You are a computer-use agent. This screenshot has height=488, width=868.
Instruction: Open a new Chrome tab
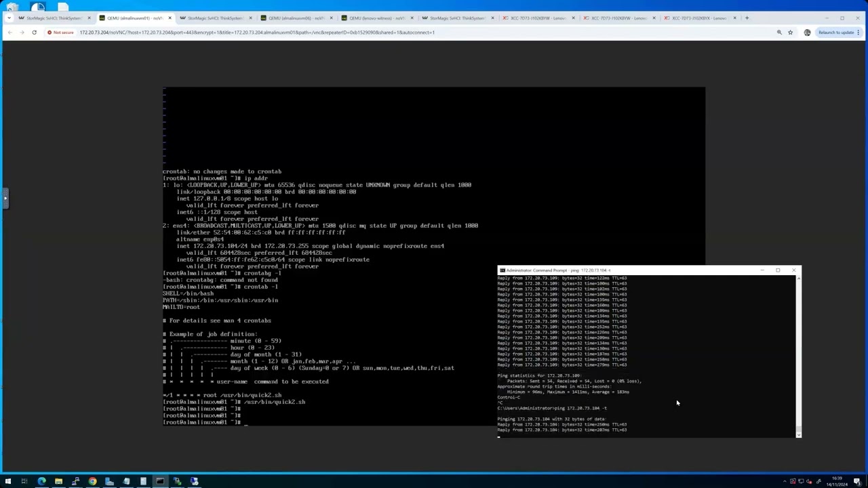click(747, 18)
